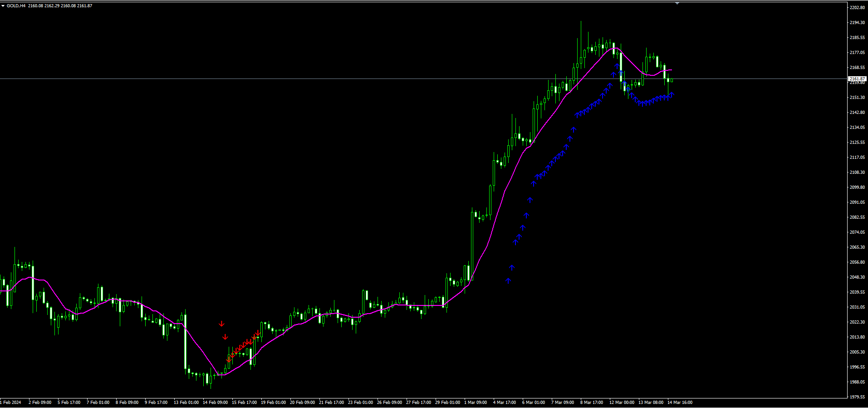Click the 2099.80 price scale label
868x408 pixels.
point(857,187)
